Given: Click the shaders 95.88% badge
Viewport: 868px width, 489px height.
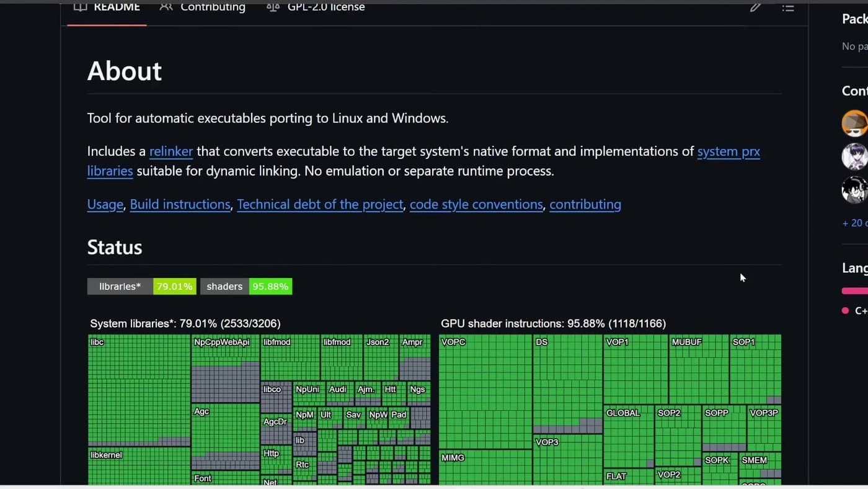Looking at the screenshot, I should (246, 287).
